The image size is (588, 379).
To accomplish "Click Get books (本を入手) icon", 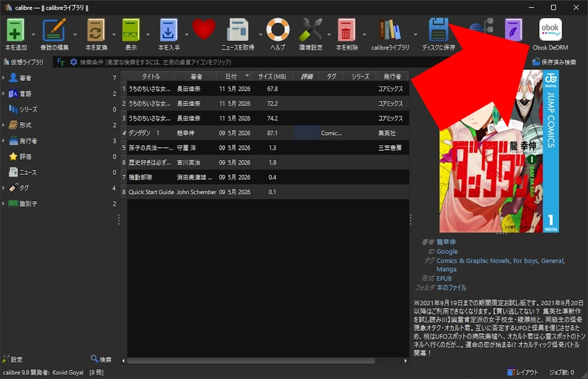I will point(168,30).
